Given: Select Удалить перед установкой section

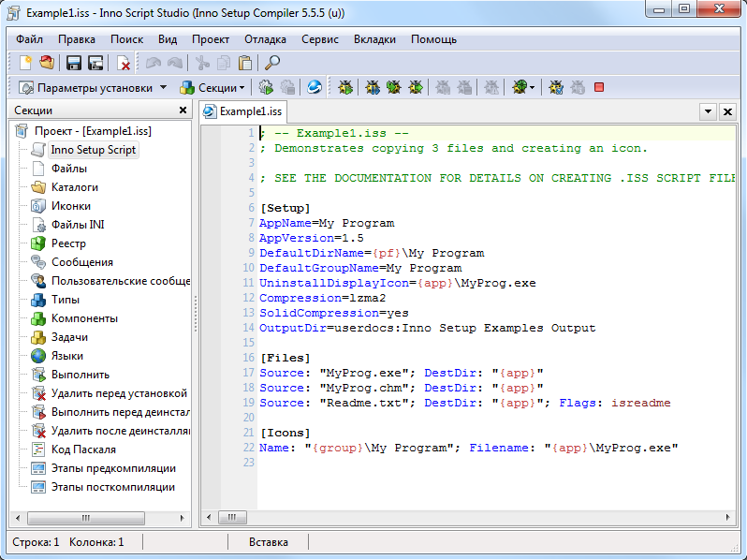Looking at the screenshot, I should pos(119,393).
